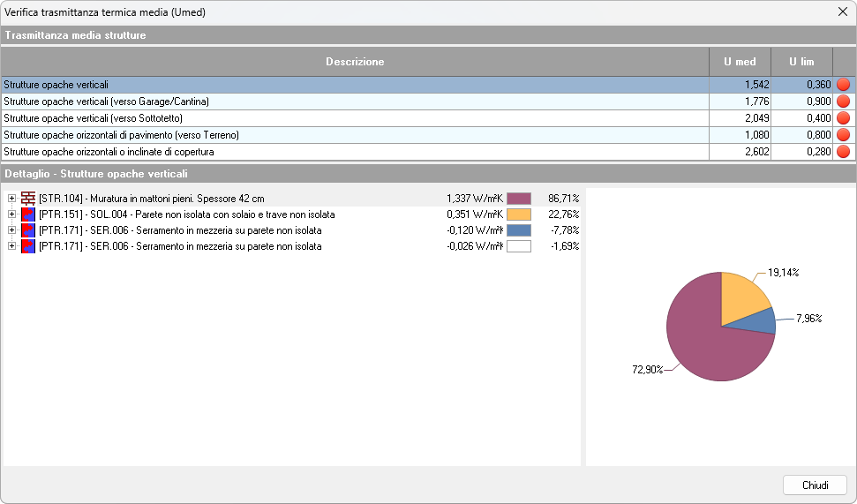Click the PTR.171 icon in the -0,120 W/m²K row
Screen dimensions: 857x504
(28, 230)
